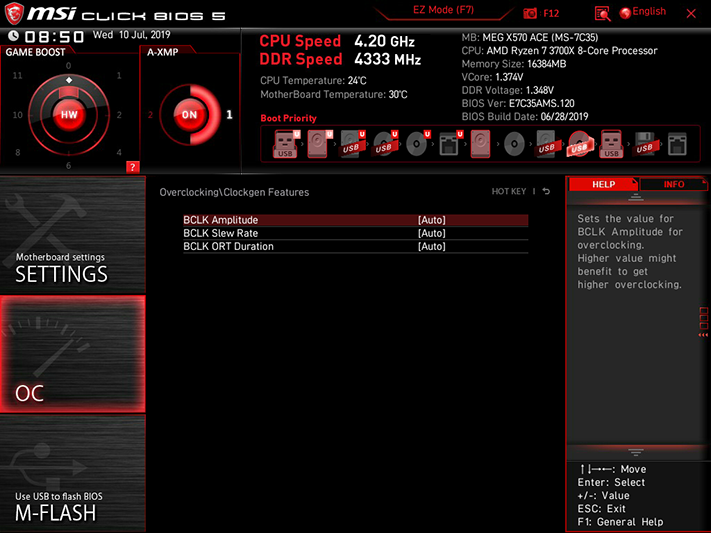
Task: Click the VCore: 1.374V reading
Action: (492, 77)
